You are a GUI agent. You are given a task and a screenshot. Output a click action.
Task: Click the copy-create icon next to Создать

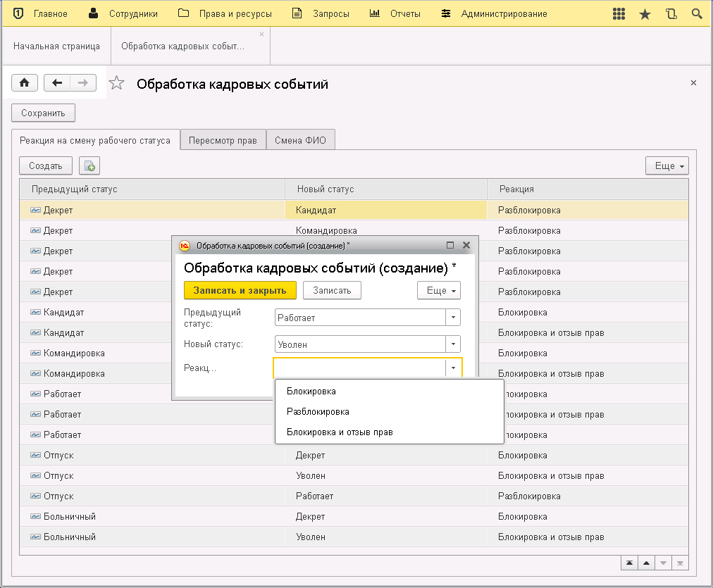(x=89, y=166)
